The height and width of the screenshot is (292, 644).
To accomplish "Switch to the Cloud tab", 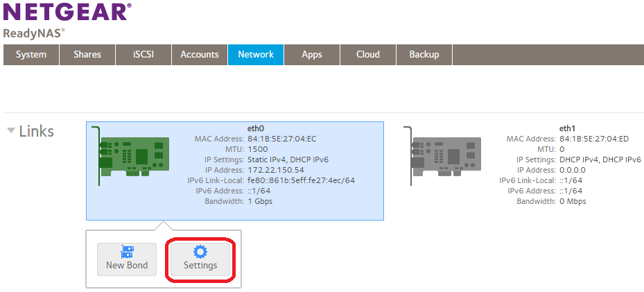I will (368, 55).
